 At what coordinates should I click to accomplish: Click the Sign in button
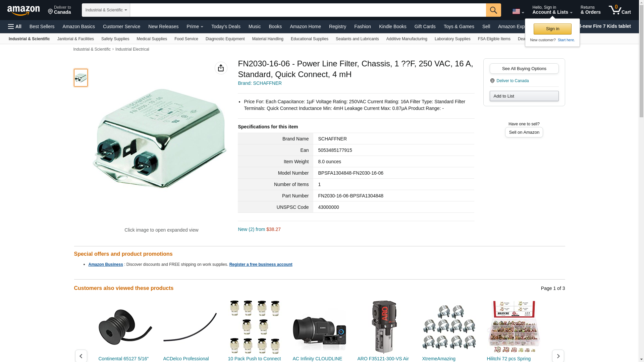click(552, 29)
